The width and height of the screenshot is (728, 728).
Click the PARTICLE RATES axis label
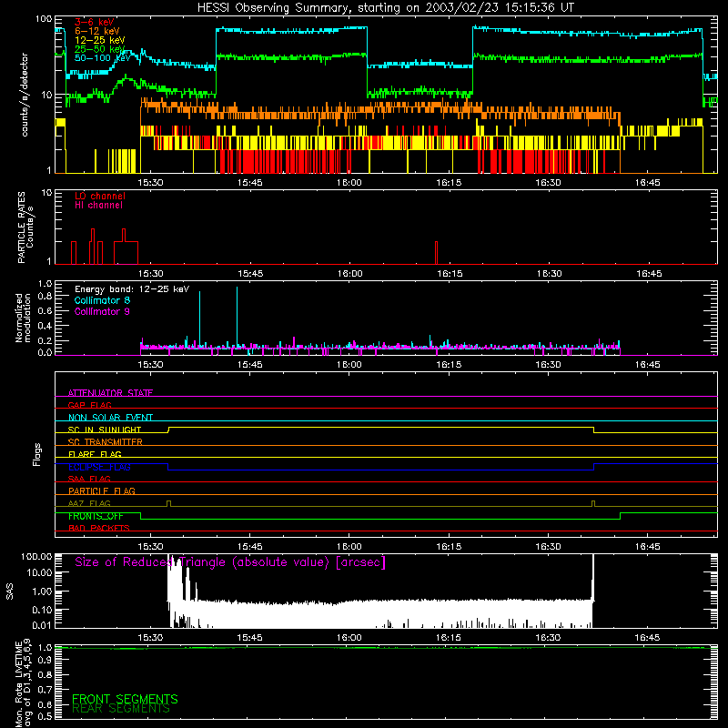pos(25,227)
